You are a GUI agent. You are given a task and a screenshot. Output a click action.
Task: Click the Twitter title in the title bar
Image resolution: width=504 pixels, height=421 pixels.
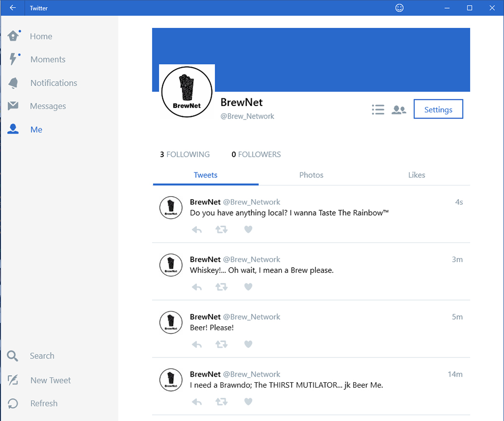point(39,9)
